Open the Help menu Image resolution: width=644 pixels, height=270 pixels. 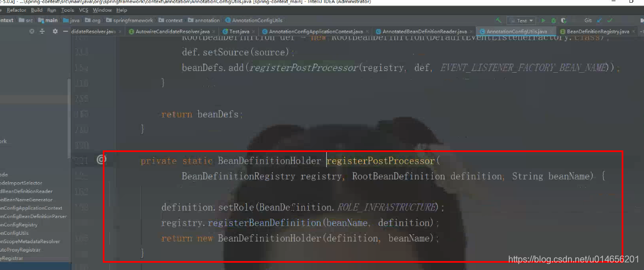tap(122, 10)
